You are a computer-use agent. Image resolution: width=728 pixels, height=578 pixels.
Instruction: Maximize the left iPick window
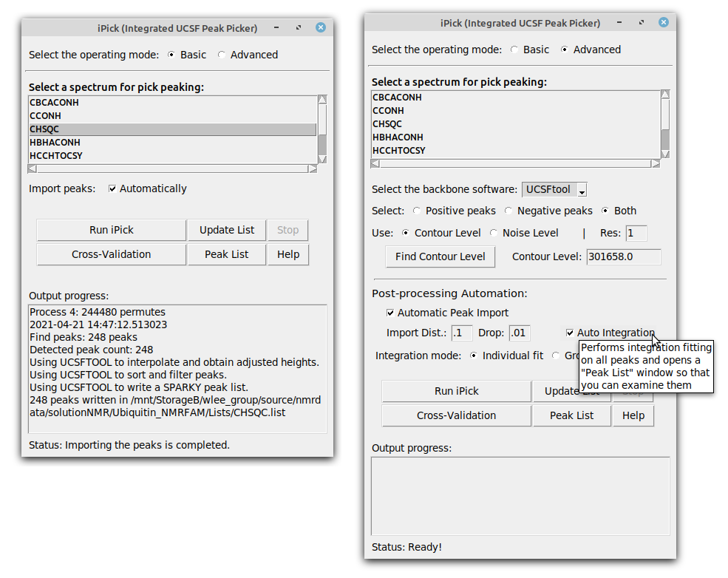(299, 28)
